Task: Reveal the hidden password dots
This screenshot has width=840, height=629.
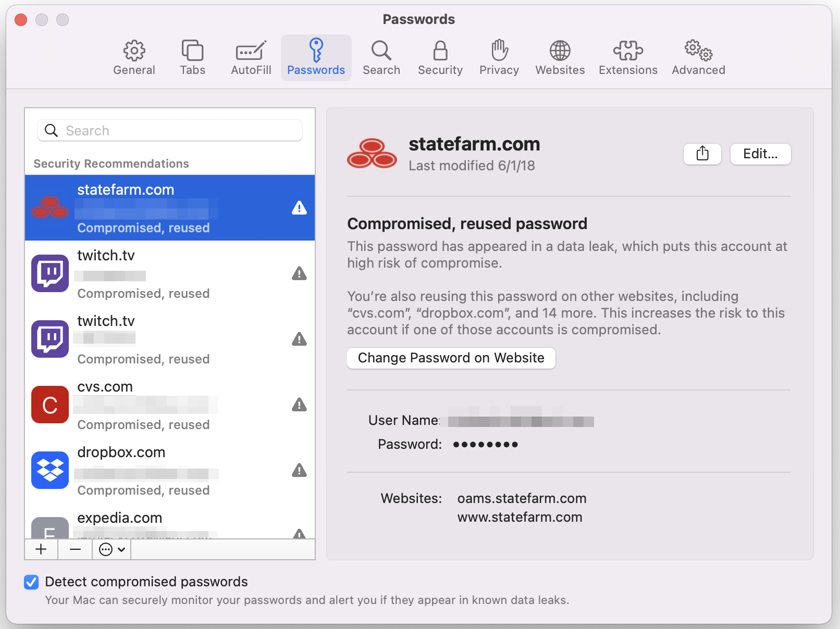Action: pos(485,444)
